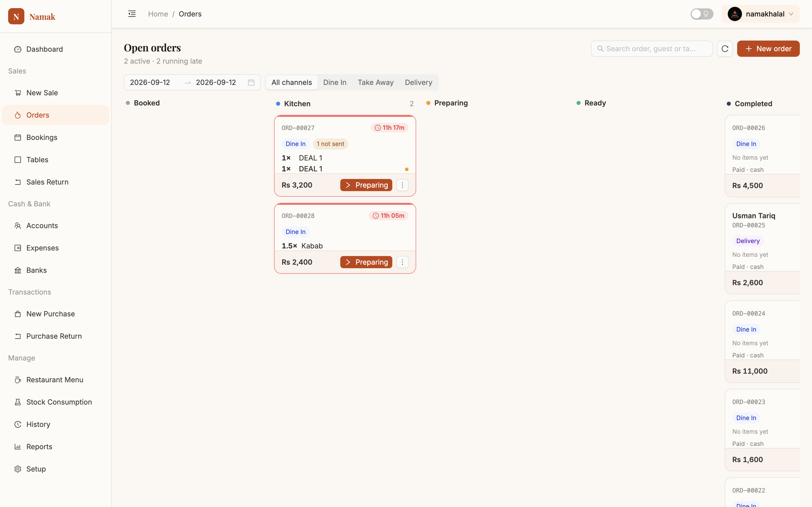
Task: Move ORD-00028 to Preparing
Action: tap(366, 262)
